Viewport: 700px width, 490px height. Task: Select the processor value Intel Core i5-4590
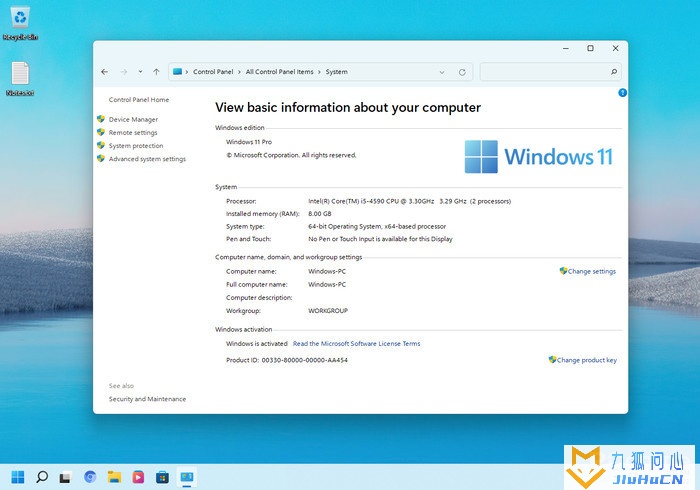[x=409, y=201]
